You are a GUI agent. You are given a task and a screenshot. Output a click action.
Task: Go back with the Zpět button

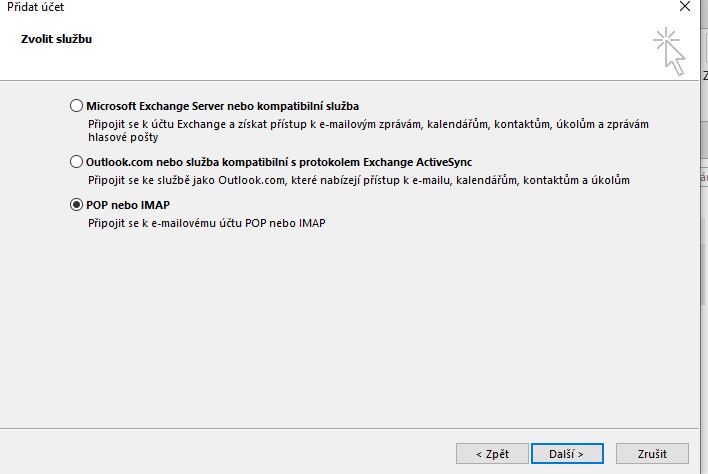tap(491, 453)
